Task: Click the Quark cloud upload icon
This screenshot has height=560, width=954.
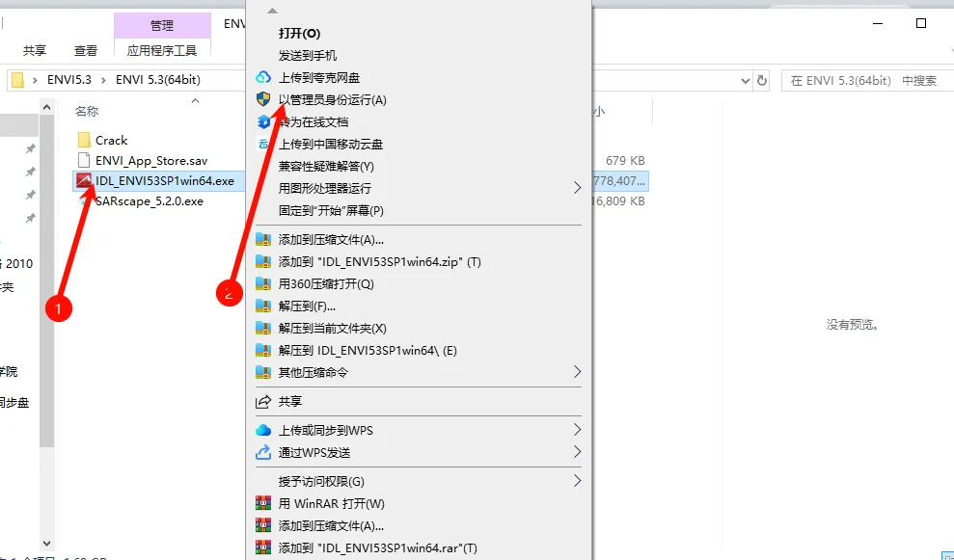Action: pos(262,77)
